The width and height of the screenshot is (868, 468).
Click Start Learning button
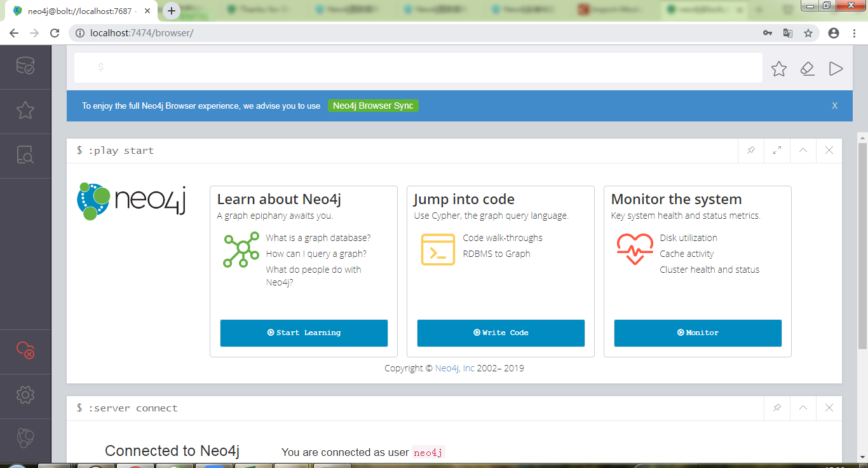point(304,333)
